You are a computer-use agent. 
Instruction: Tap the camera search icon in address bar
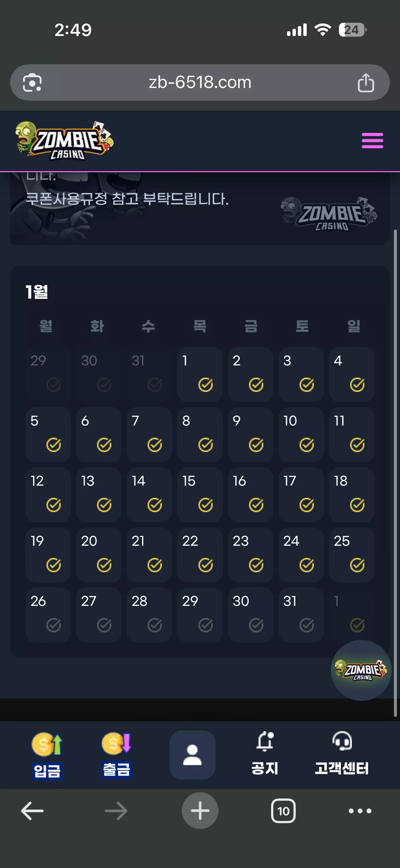click(32, 83)
